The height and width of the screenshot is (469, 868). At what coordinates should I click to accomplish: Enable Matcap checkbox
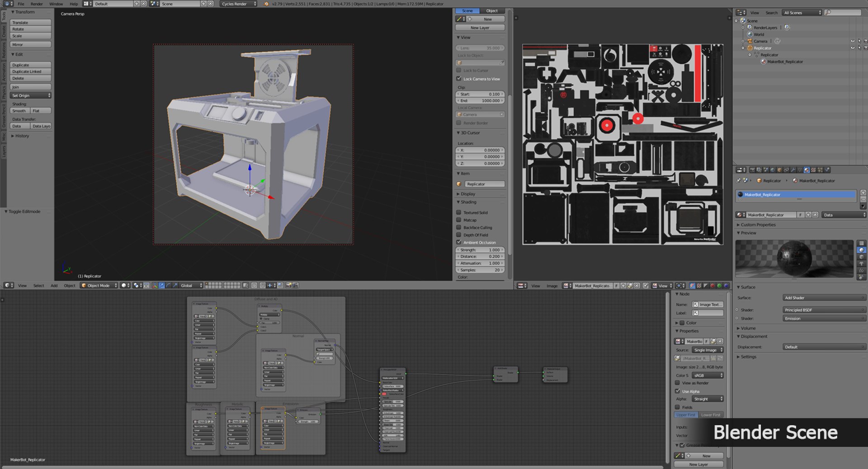pos(459,220)
